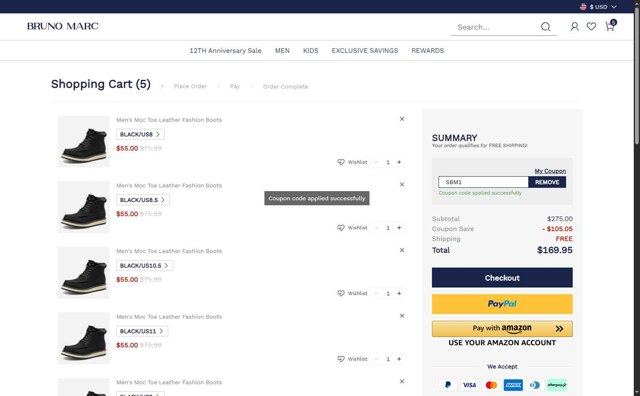640x396 pixels.
Task: Decrease quantity of BLACK/US11 boots
Action: [377, 359]
